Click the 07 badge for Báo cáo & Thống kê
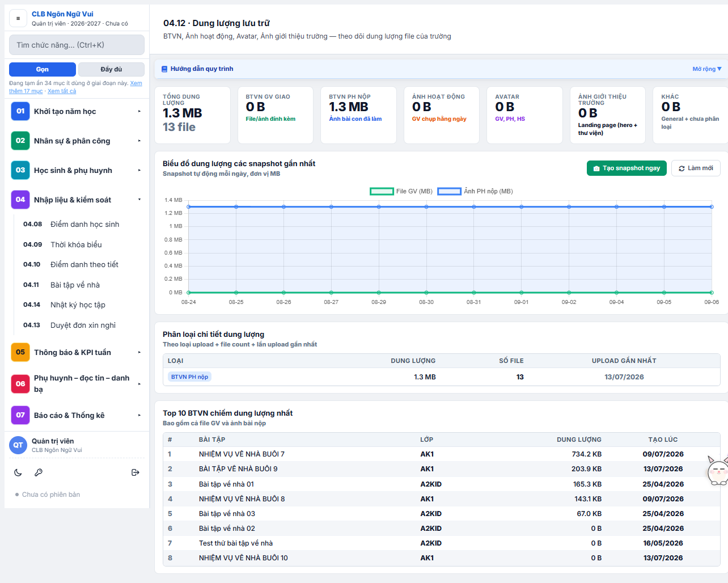 (x=20, y=415)
